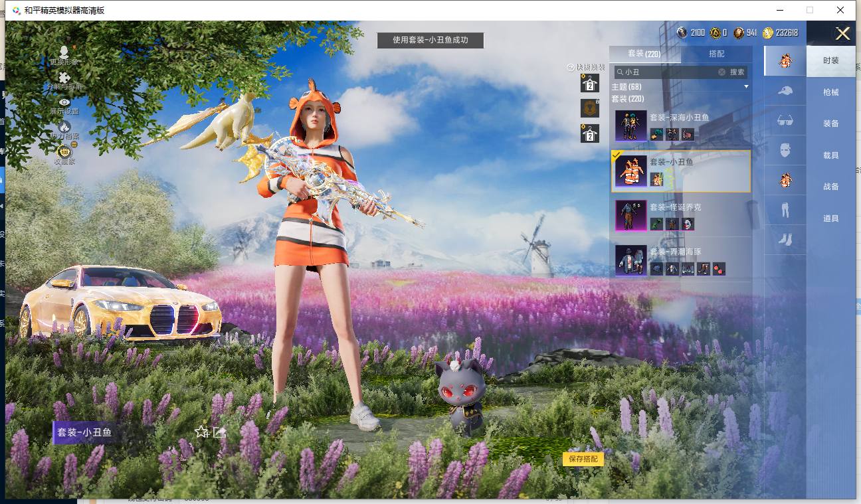861x504 pixels.
Task: Select the cap headwear category icon
Action: tap(785, 90)
